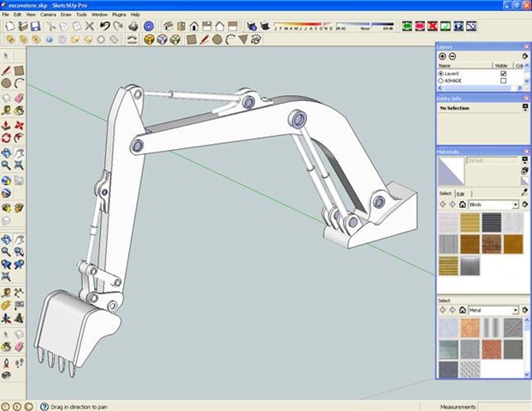Open the Metal material library dropdown

(x=516, y=310)
